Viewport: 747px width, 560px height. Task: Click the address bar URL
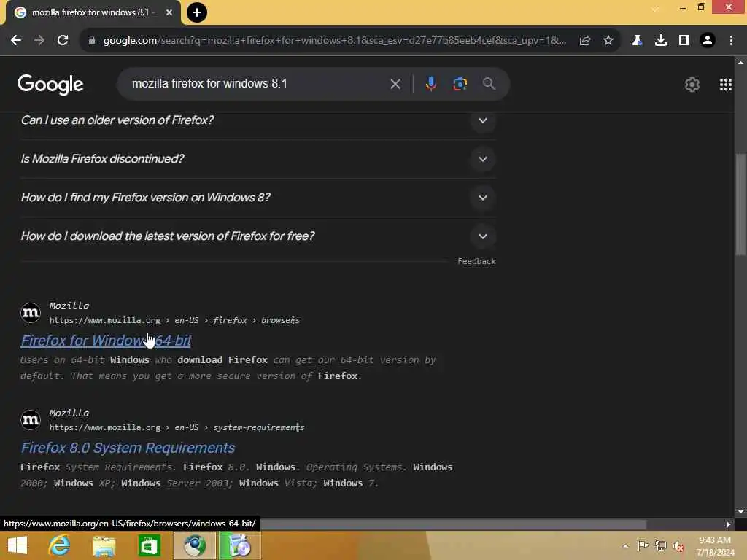point(334,41)
